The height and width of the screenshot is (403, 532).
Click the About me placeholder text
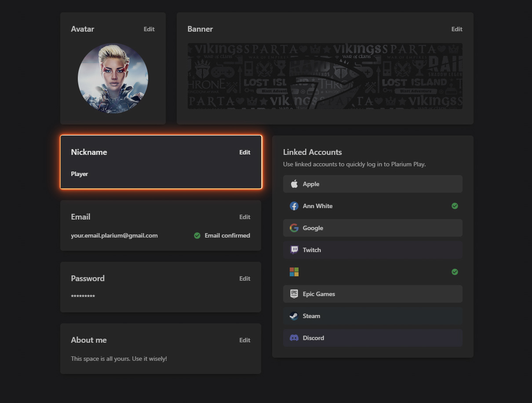(119, 359)
